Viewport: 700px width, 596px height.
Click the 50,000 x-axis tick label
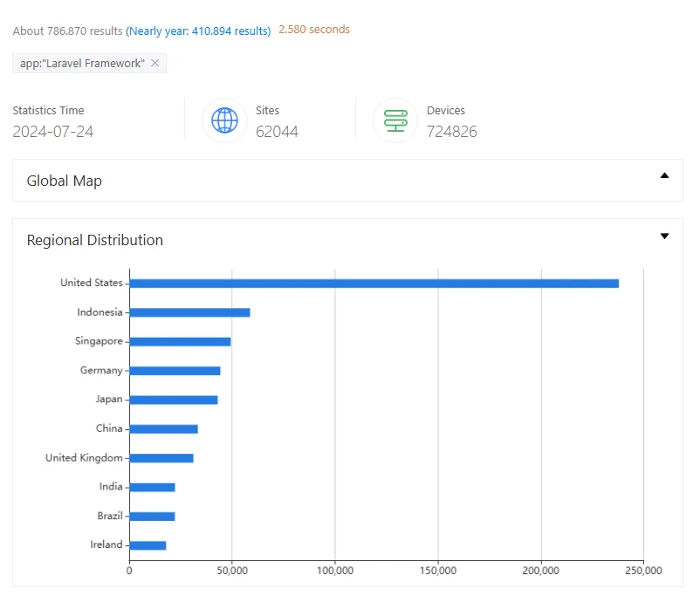pos(232,571)
